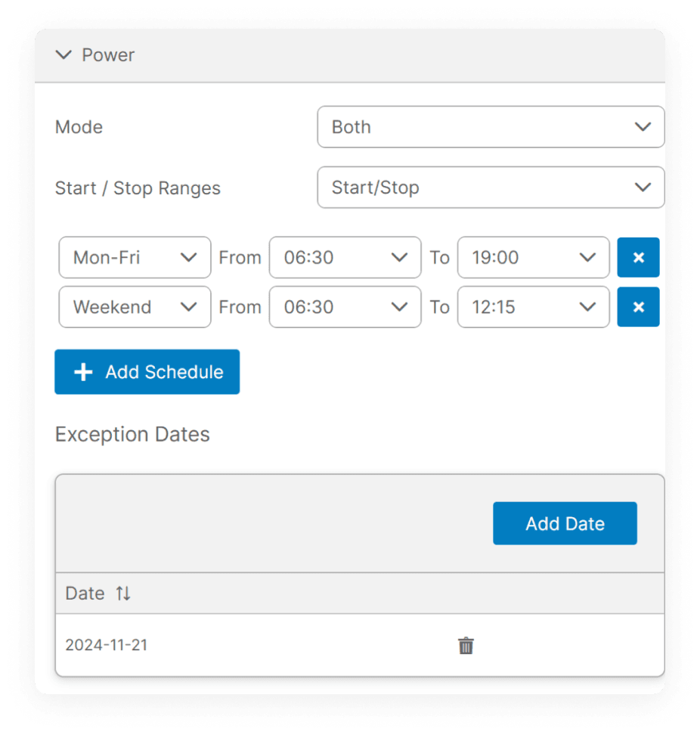Click the Add Date button
The image size is (700, 735).
(565, 523)
